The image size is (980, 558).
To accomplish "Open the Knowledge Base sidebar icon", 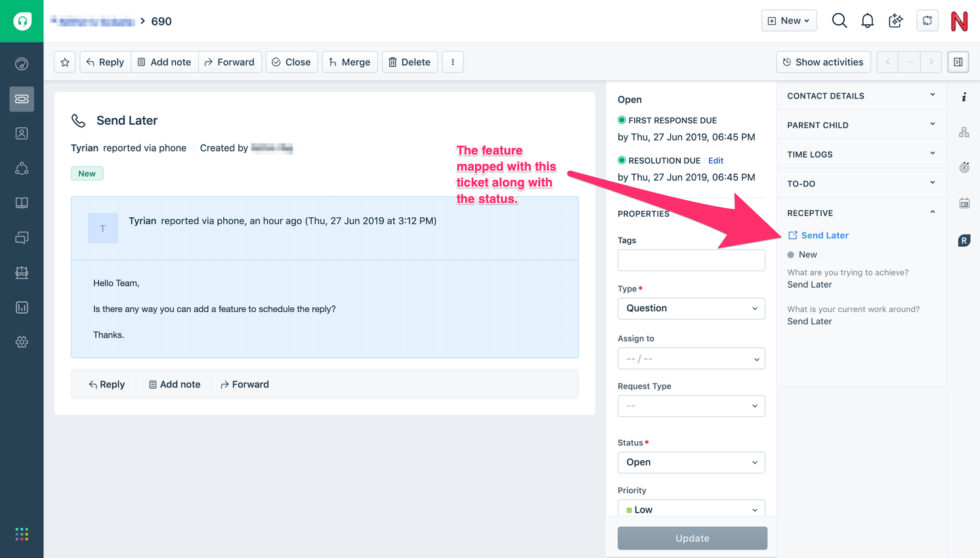I will click(x=22, y=203).
